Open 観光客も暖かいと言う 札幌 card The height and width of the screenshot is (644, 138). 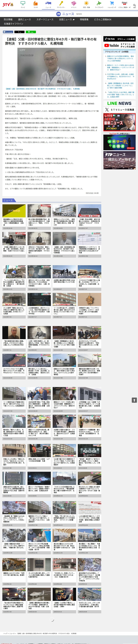tap(14, 427)
